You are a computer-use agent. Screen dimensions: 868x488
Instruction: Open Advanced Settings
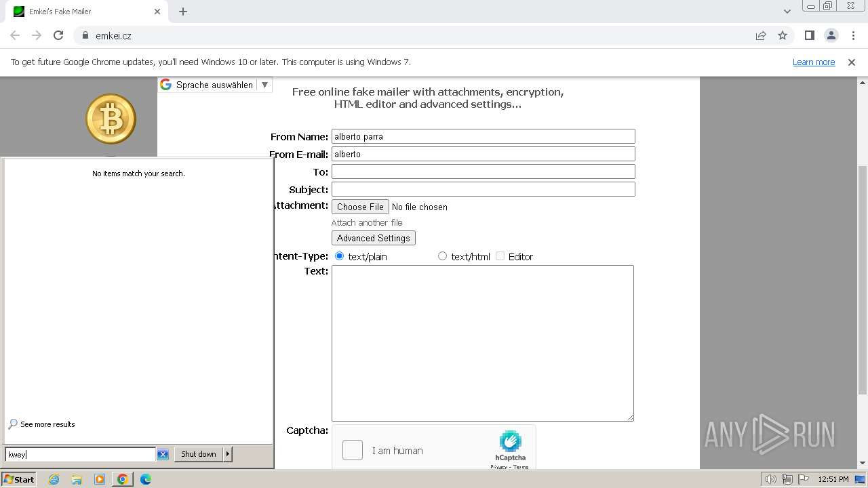(374, 238)
